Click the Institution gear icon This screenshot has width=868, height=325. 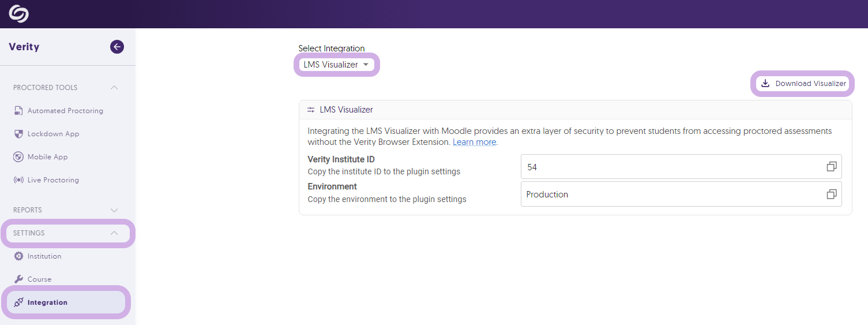[18, 256]
